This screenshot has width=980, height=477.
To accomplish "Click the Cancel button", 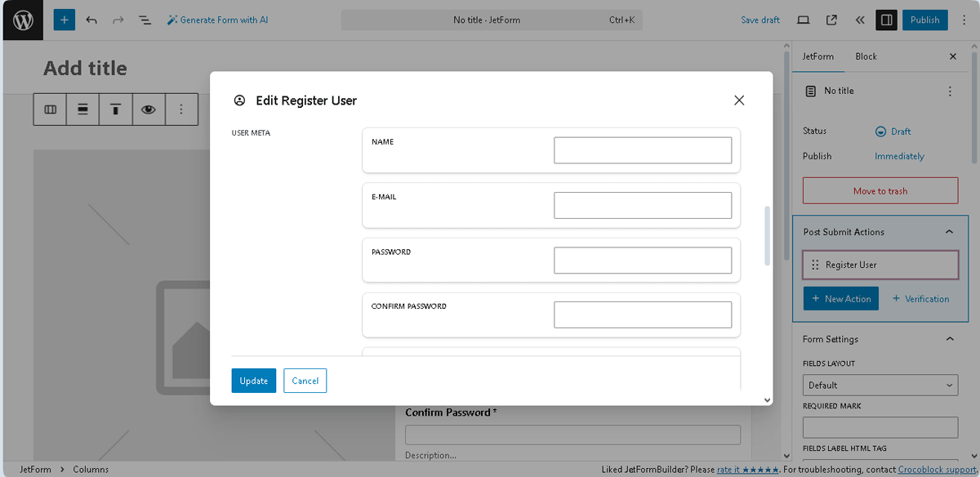I will tap(305, 381).
